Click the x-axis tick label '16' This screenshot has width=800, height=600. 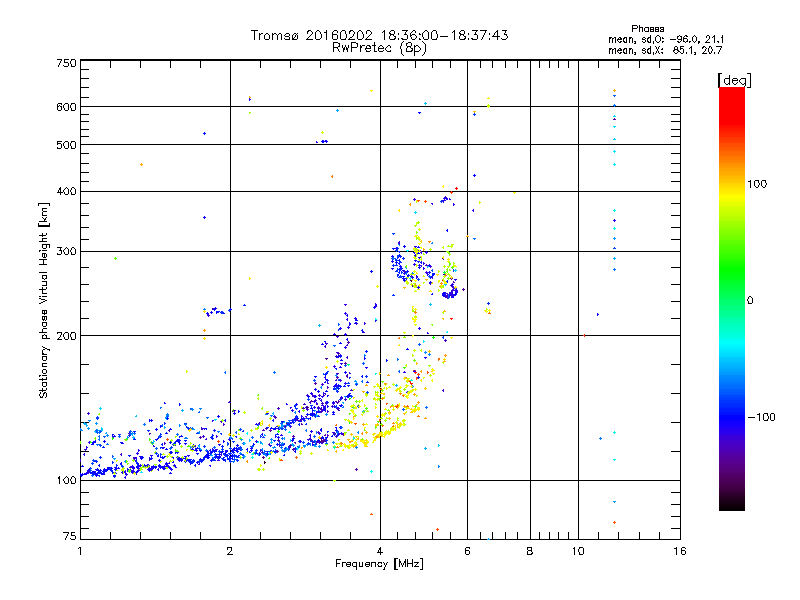(680, 551)
